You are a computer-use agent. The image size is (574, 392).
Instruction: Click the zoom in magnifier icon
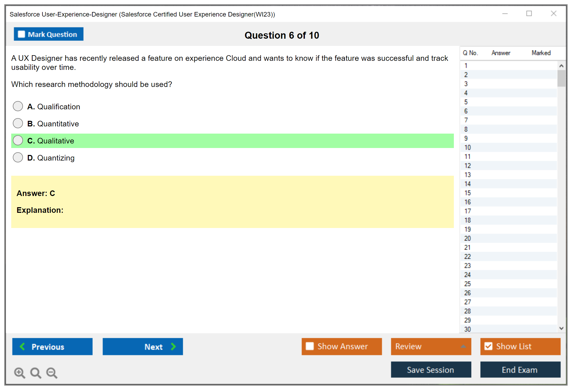pos(19,373)
